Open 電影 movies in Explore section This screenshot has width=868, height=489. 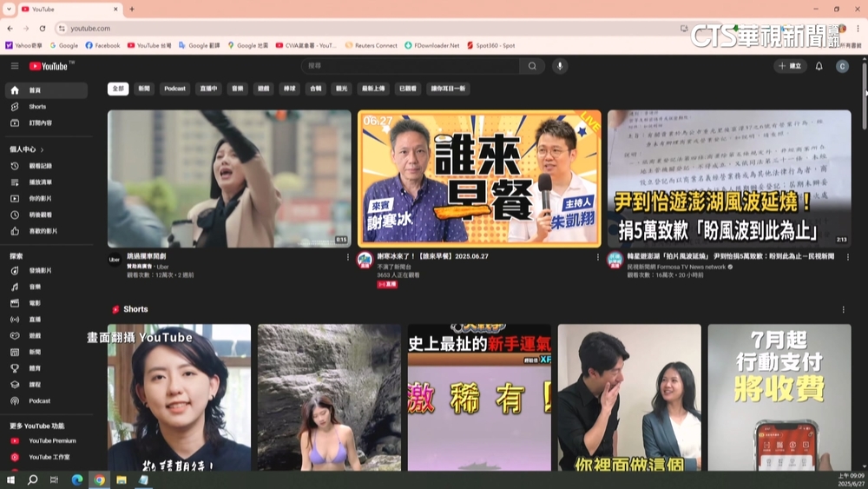click(x=47, y=303)
